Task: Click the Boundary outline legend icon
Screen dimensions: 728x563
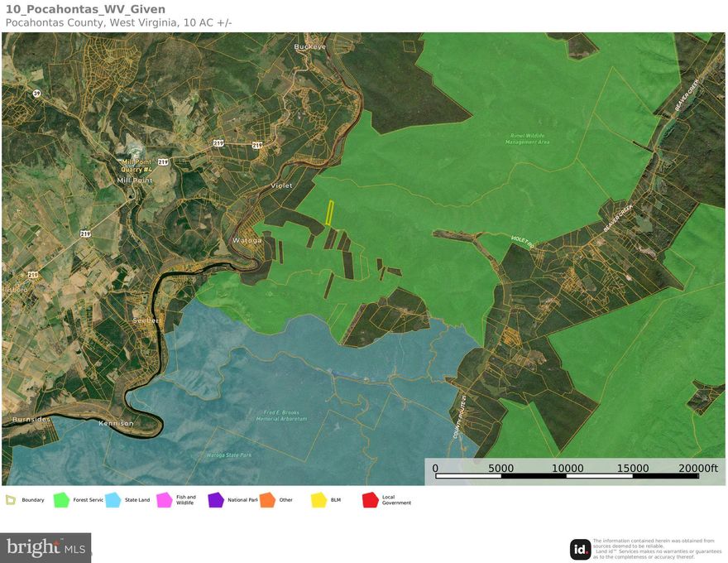Action: click(x=11, y=500)
